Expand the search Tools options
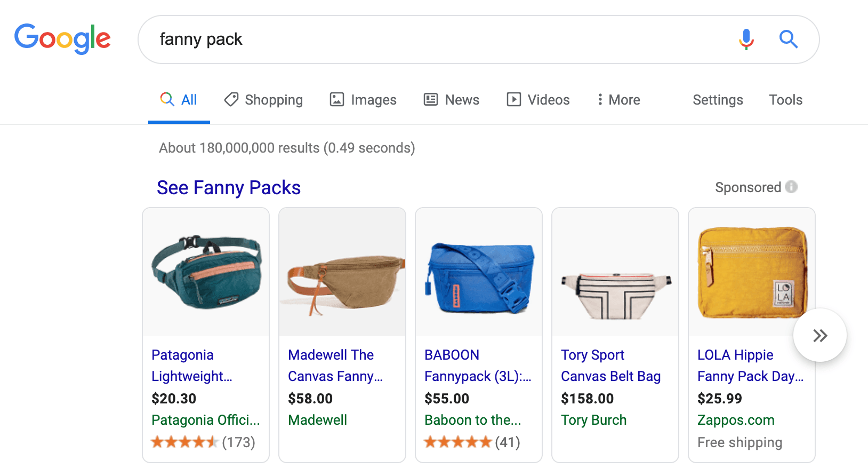The height and width of the screenshot is (476, 868). click(x=785, y=100)
